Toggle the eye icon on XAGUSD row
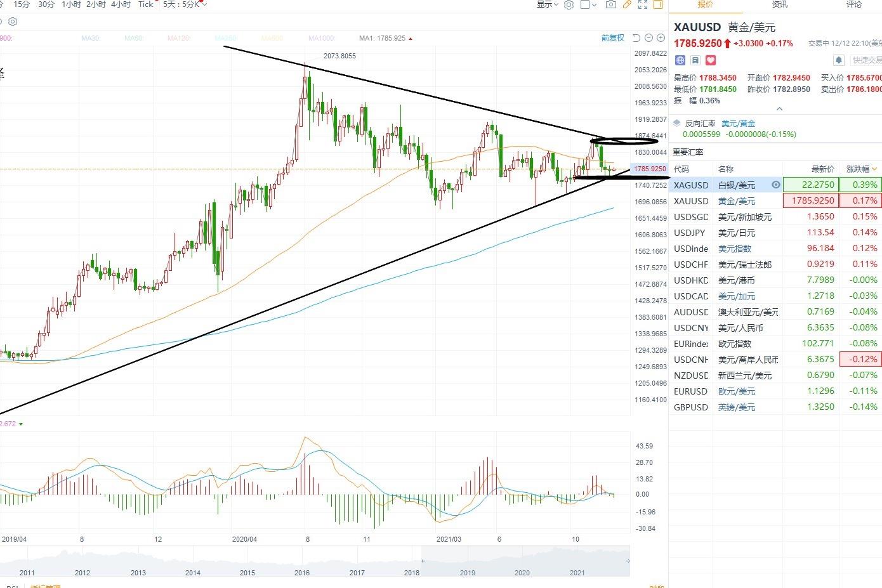Viewport: 882px width, 588px height. [x=775, y=185]
